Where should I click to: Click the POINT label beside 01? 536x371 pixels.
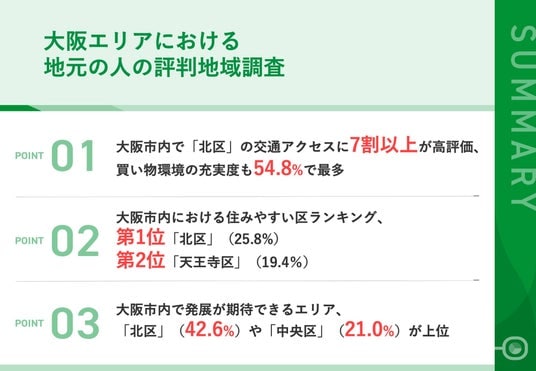(x=29, y=156)
